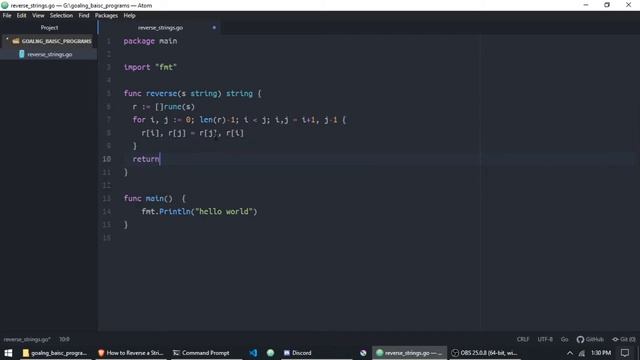
Task: Open the Help menu
Action: click(x=129, y=16)
